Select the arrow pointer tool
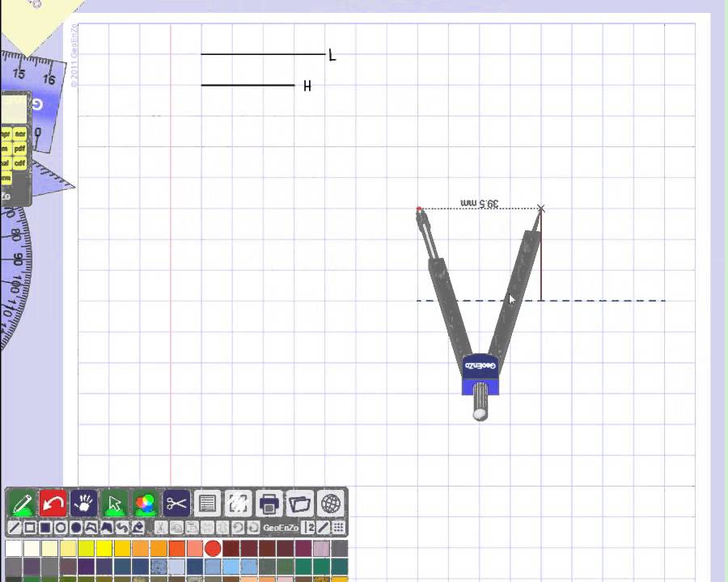 (x=115, y=503)
